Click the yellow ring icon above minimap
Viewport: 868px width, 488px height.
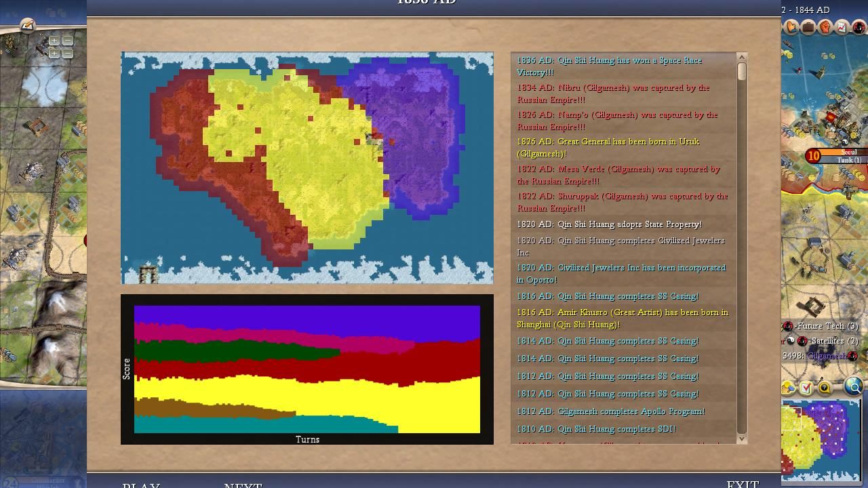[x=824, y=388]
